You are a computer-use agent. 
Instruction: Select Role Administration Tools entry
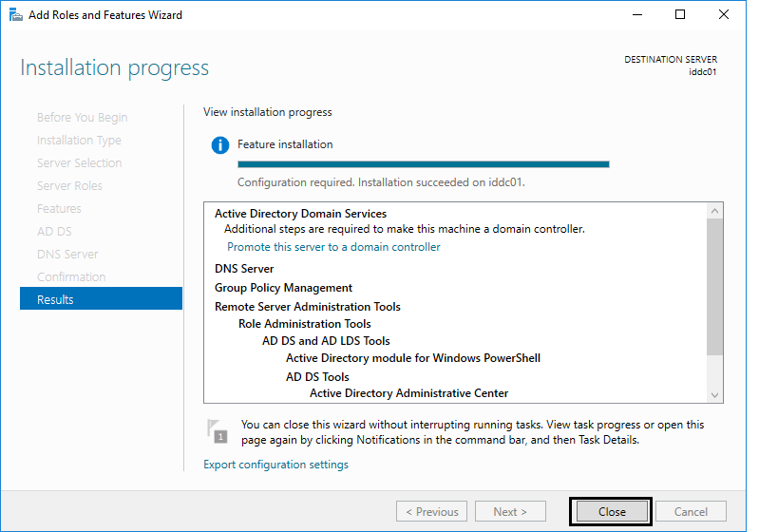click(x=305, y=324)
